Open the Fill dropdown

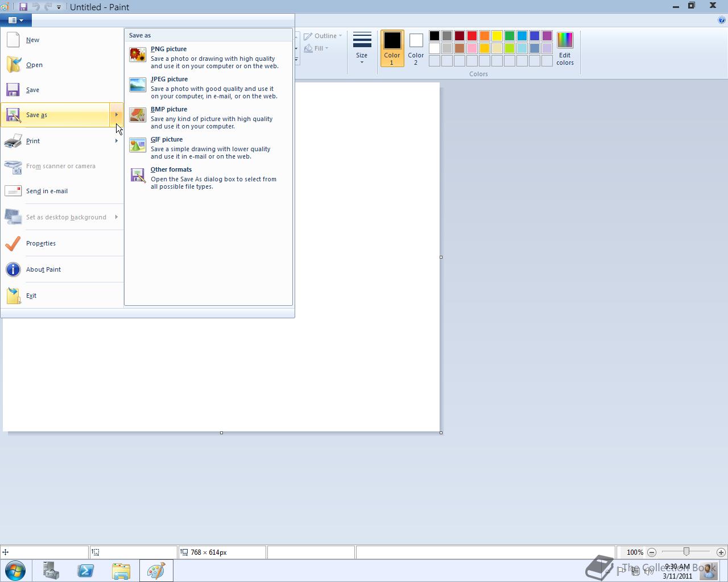coord(316,48)
